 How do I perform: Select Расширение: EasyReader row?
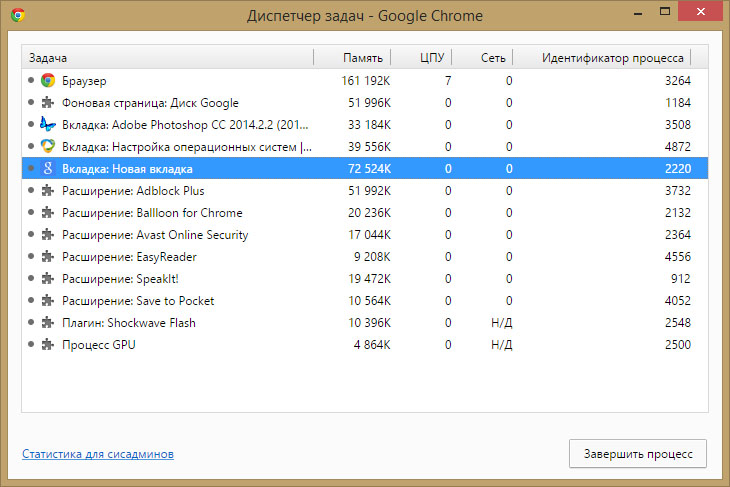point(365,256)
